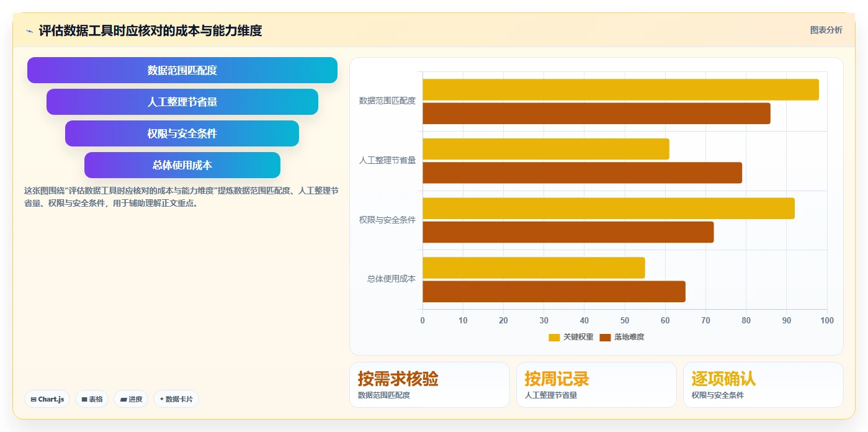Click the 落地难度 legend label

click(629, 337)
